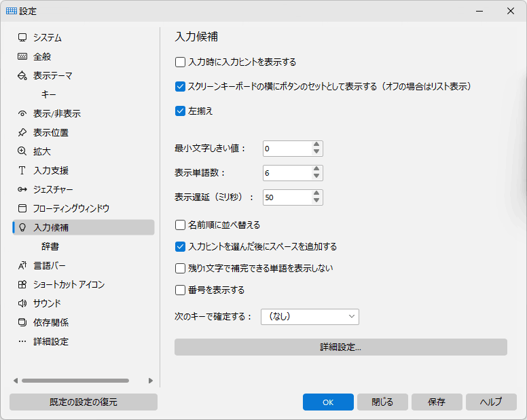
Task: Enable 残り1文字で補完できる単語を表示しない checkbox
Action: click(180, 268)
